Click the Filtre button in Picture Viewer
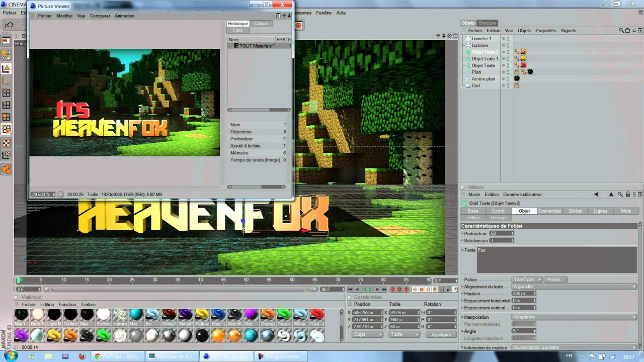The width and height of the screenshot is (644, 362). (x=238, y=30)
